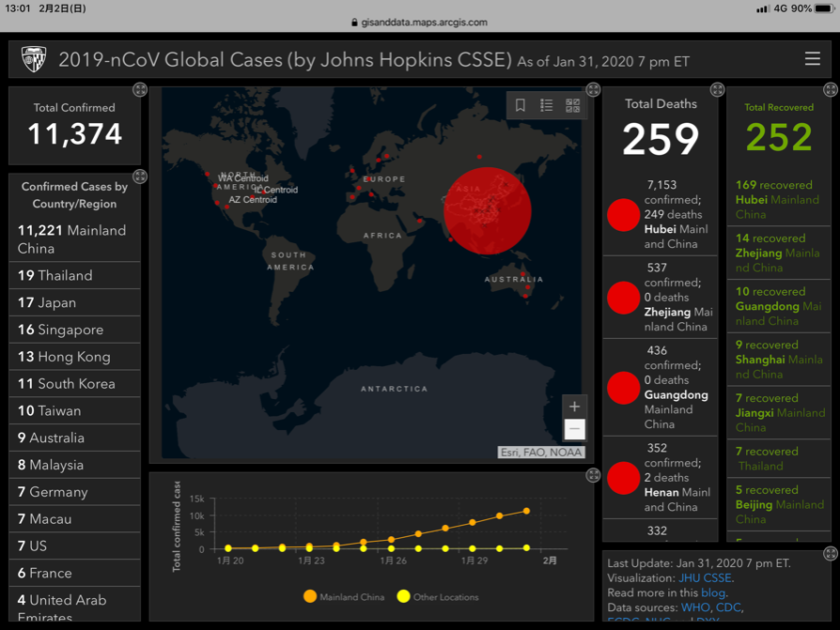Expand the Total Deaths panel
The height and width of the screenshot is (630, 840).
pyautogui.click(x=717, y=89)
